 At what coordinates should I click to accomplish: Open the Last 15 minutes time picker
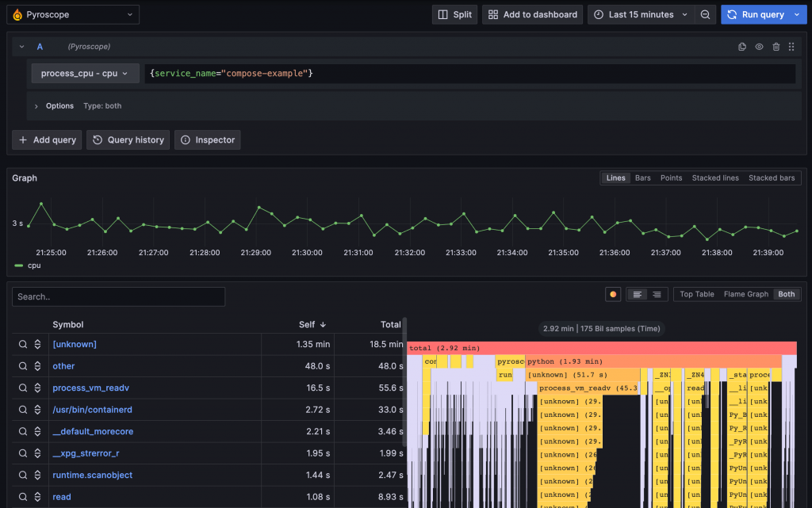[x=640, y=14]
